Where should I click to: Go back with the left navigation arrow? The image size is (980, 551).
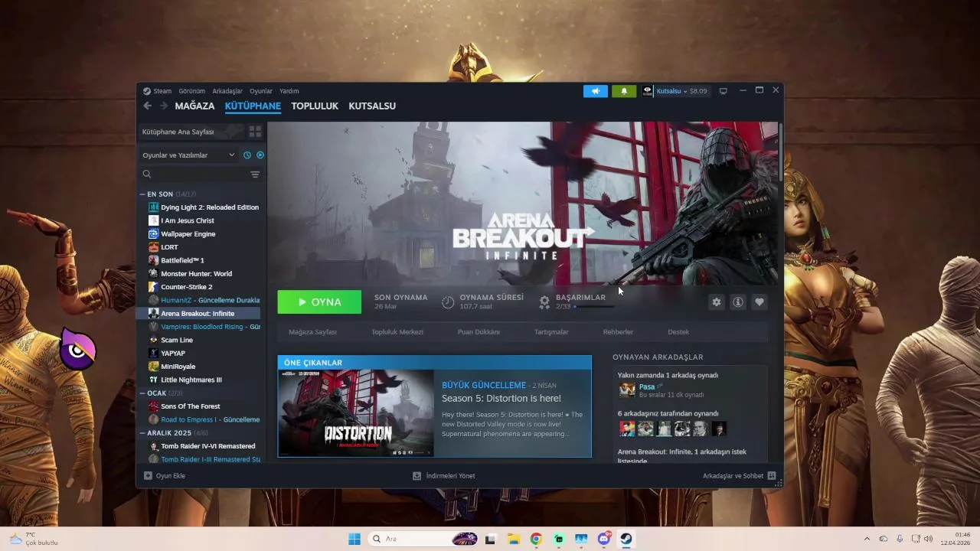pos(148,106)
